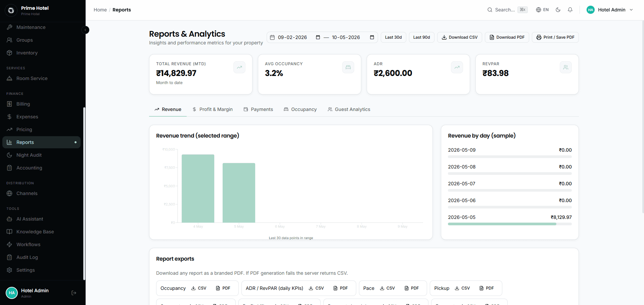This screenshot has width=644, height=305.
Task: Click Print / Save PDF button
Action: tap(555, 37)
